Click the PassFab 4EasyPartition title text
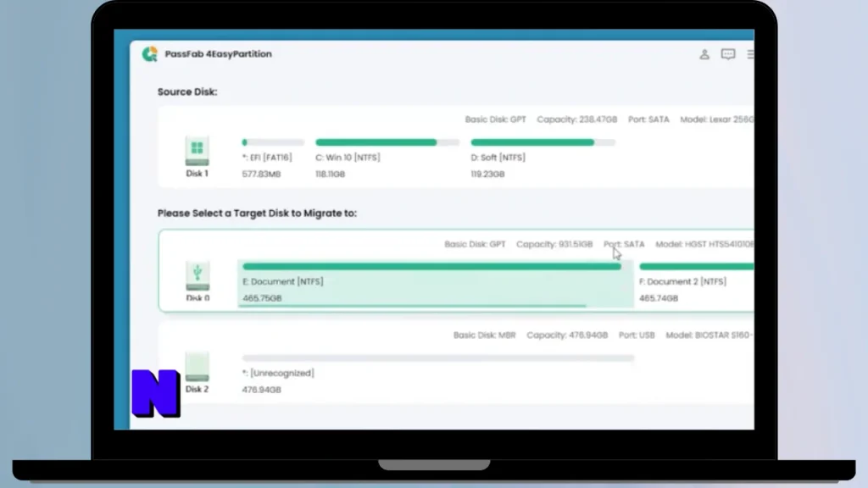 click(x=218, y=54)
